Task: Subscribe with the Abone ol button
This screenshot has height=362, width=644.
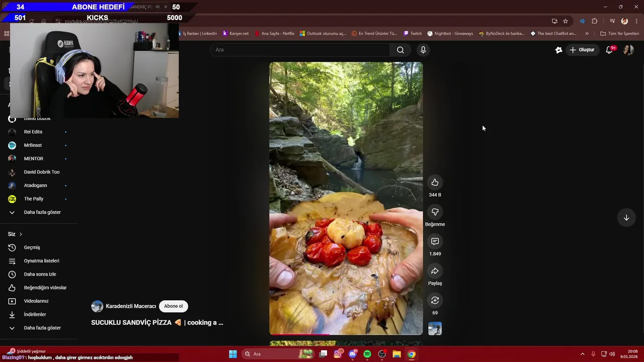Action: point(174,306)
